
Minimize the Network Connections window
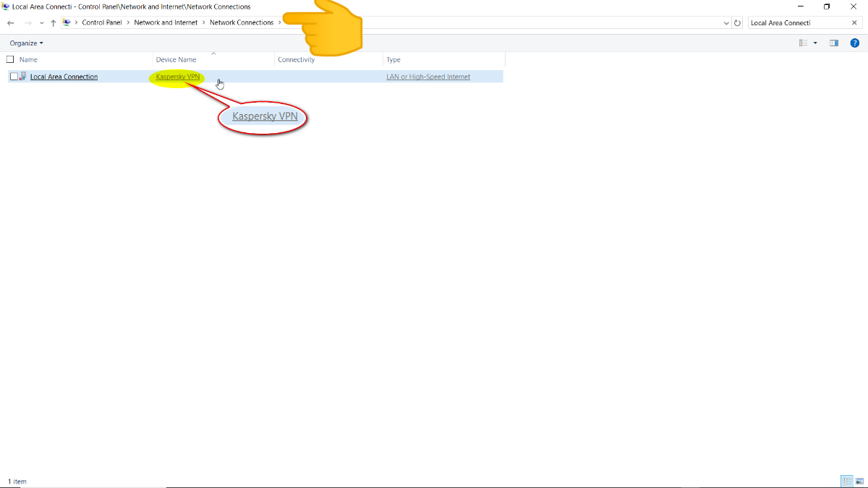click(x=800, y=7)
